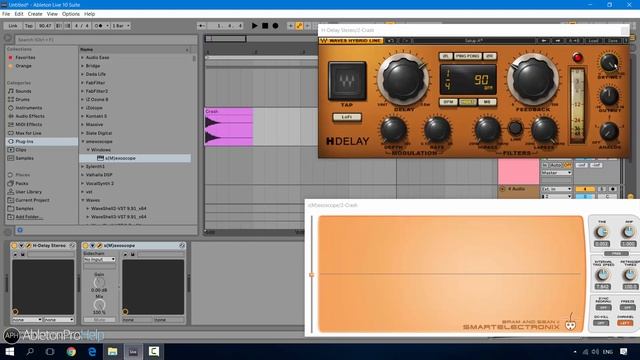Click the highlighted key-map icon in transport bar
The width and height of the screenshot is (640, 360).
pyautogui.click(x=299, y=26)
